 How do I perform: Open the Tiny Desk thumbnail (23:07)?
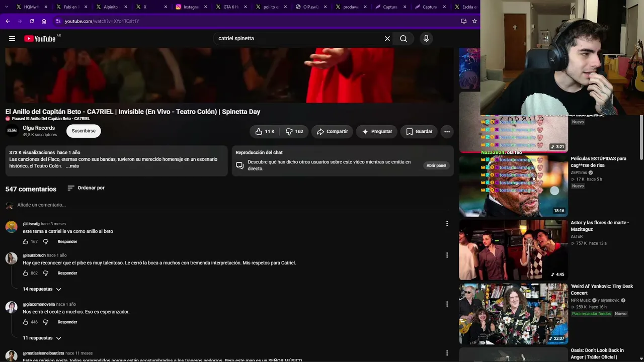pyautogui.click(x=513, y=314)
